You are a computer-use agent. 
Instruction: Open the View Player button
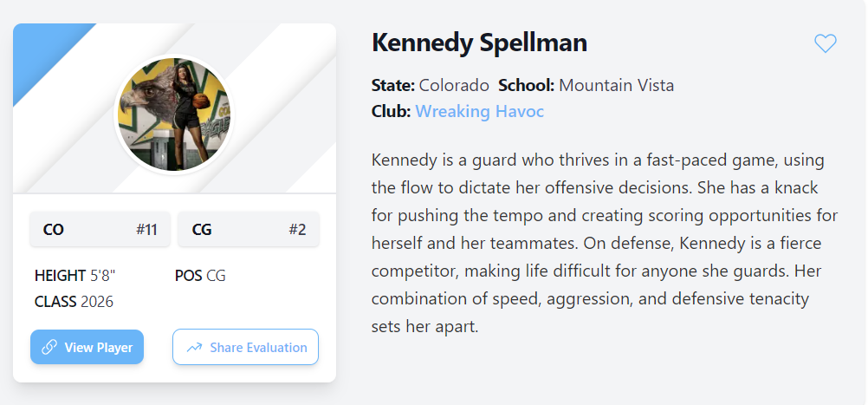point(87,348)
